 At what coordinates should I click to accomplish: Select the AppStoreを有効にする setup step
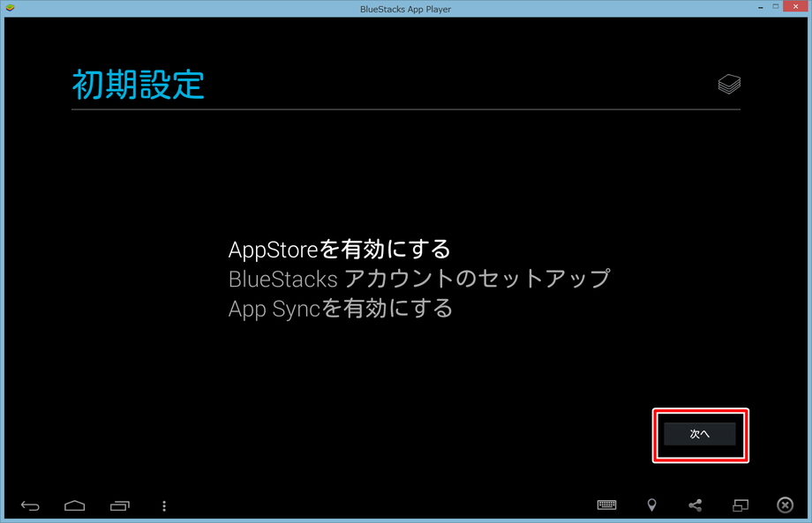pyautogui.click(x=339, y=250)
